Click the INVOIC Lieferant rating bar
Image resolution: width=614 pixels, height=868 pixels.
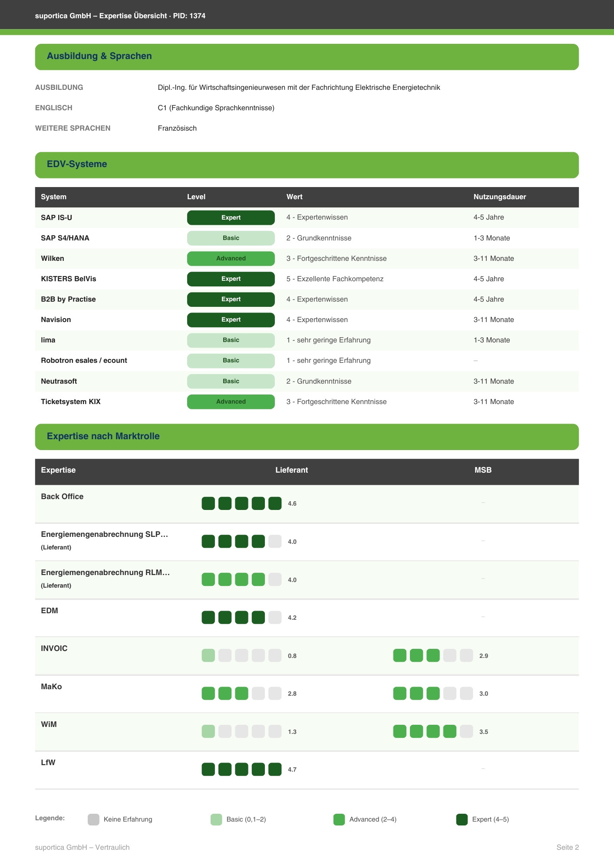click(241, 655)
